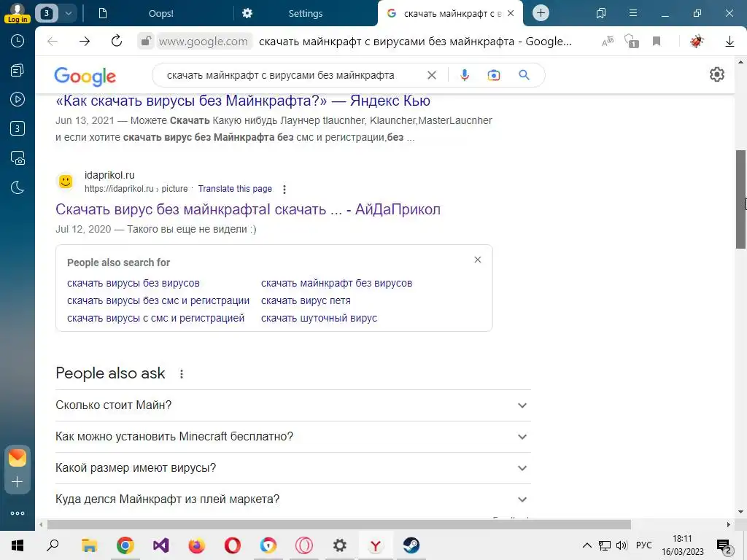Screen dimensions: 747x560
Task: Click the Google search query box
Action: coord(281,75)
